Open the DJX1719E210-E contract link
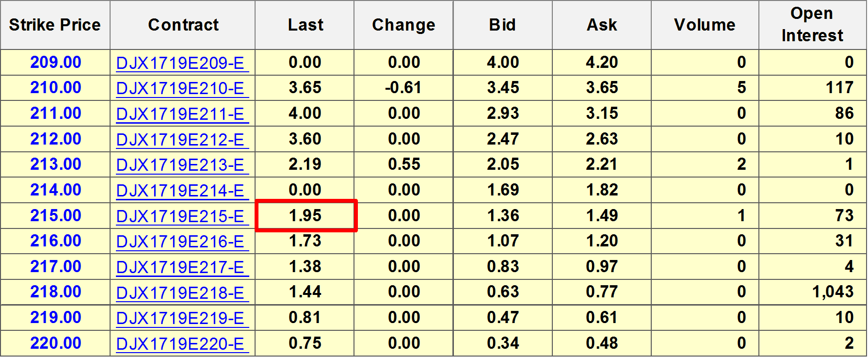Screen dimensions: 868x357 point(180,88)
